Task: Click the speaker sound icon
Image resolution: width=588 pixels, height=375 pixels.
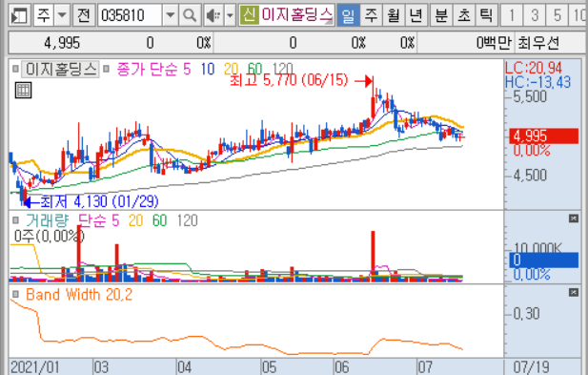Action: coord(213,15)
